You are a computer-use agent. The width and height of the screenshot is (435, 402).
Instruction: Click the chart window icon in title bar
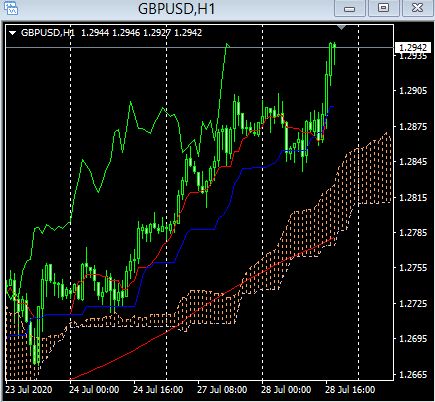(x=12, y=9)
